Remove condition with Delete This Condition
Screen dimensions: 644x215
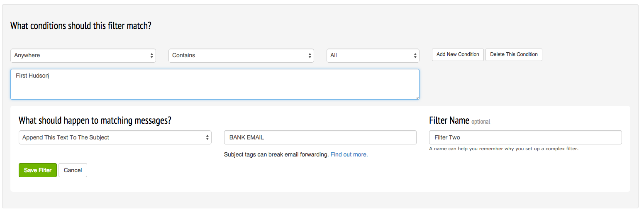[x=514, y=55]
